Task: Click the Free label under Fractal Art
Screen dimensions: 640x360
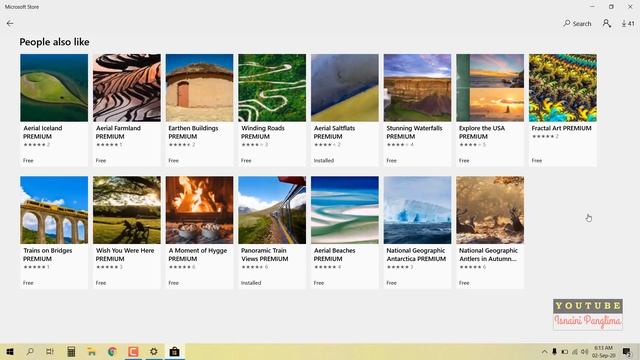Action: 537,160
